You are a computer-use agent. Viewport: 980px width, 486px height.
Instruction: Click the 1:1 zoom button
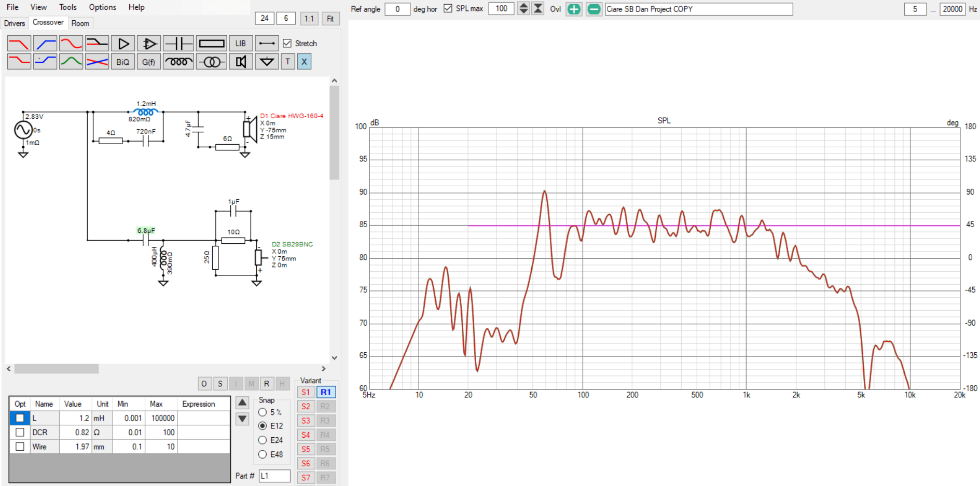(x=309, y=19)
